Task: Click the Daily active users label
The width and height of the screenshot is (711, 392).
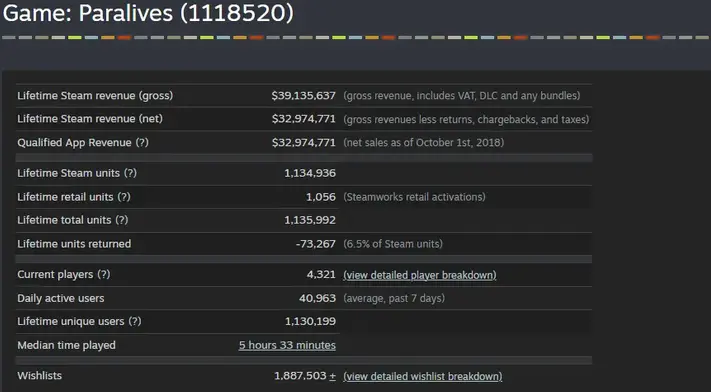Action: click(x=61, y=298)
